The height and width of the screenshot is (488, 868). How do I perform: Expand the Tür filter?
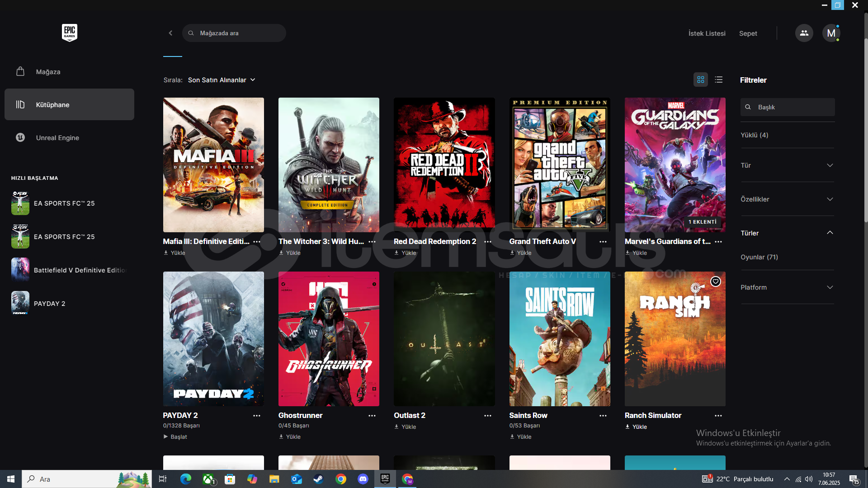click(787, 165)
